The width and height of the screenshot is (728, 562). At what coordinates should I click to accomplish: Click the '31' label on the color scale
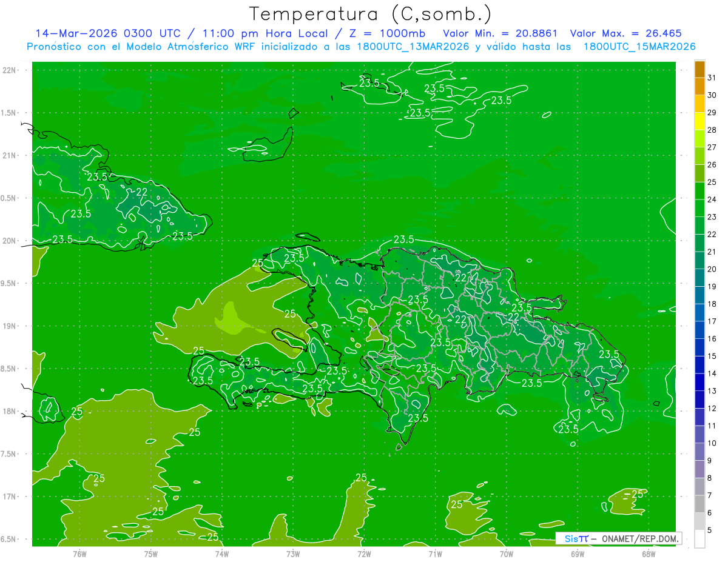point(712,78)
